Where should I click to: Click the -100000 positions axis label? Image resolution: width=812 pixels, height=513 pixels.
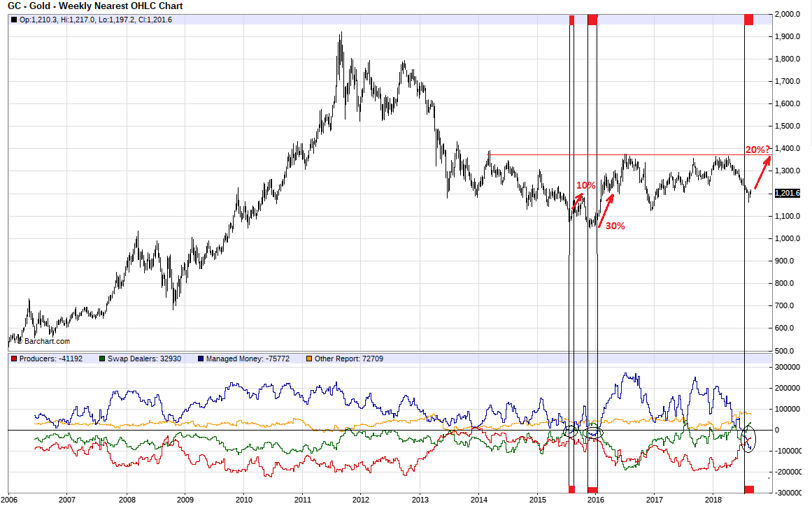(x=787, y=451)
